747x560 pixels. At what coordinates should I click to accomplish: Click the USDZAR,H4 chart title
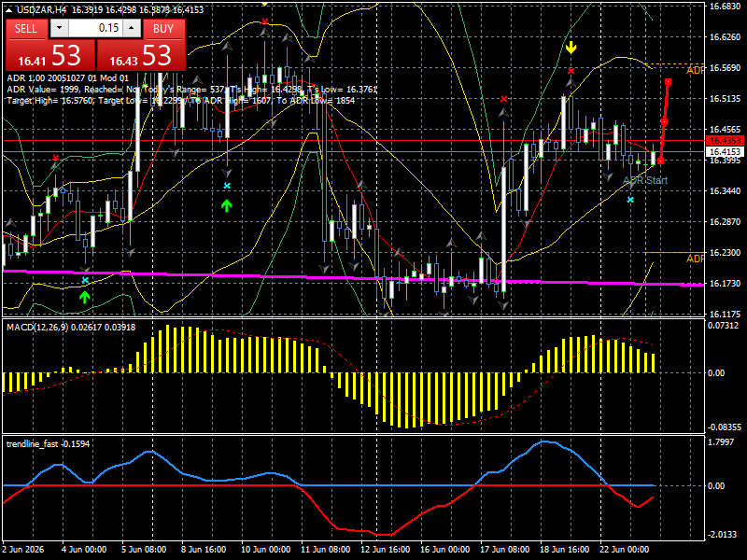tap(41, 9)
